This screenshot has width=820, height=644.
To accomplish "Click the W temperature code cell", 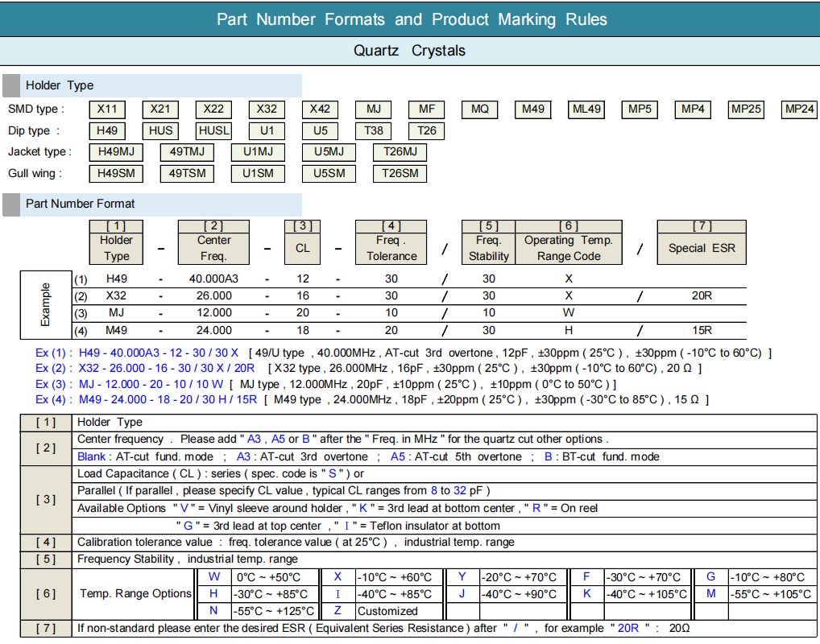I will point(213,577).
